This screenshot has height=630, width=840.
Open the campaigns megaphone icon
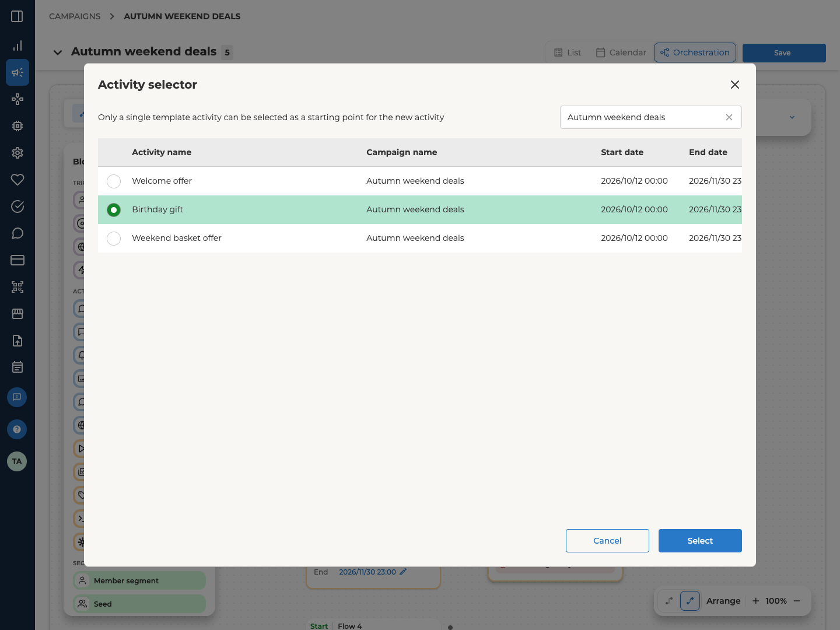(17, 72)
